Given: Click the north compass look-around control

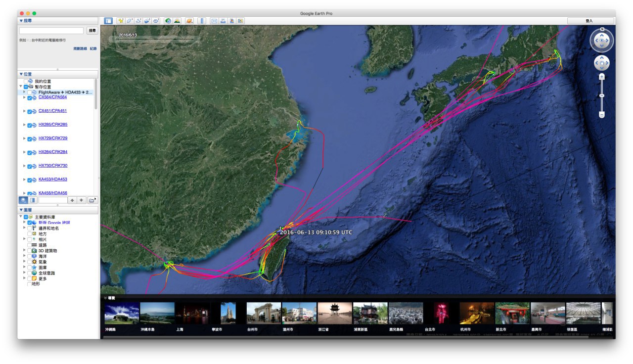Looking at the screenshot, I should (602, 41).
